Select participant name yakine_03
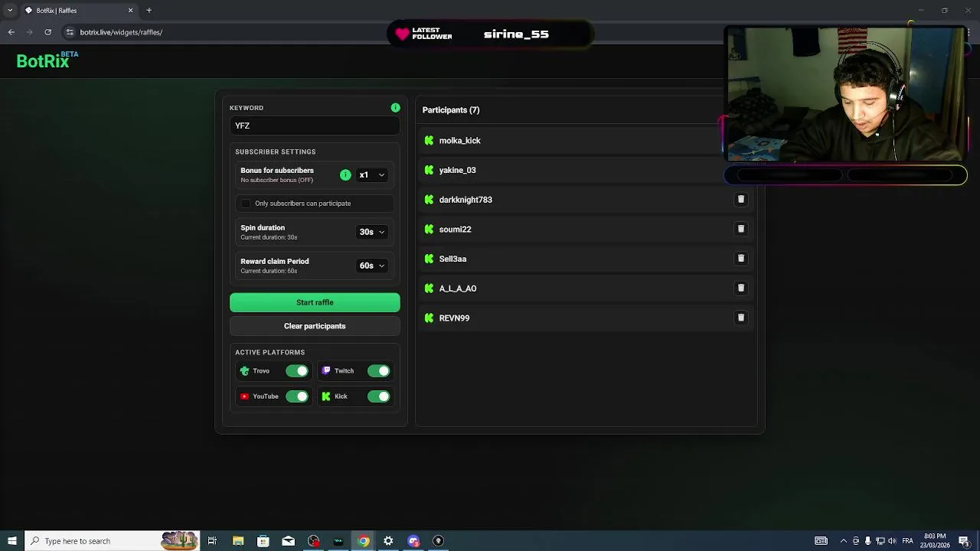This screenshot has width=980, height=551. (x=457, y=170)
